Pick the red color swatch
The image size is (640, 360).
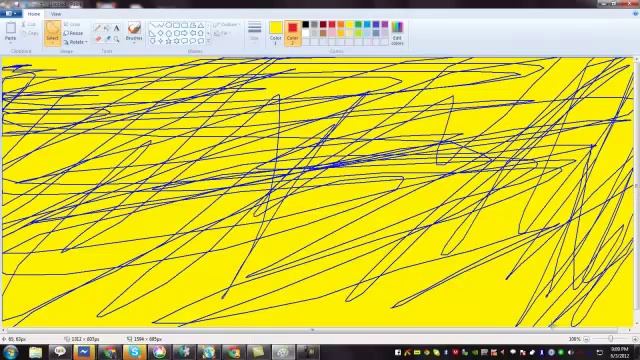tap(332, 24)
